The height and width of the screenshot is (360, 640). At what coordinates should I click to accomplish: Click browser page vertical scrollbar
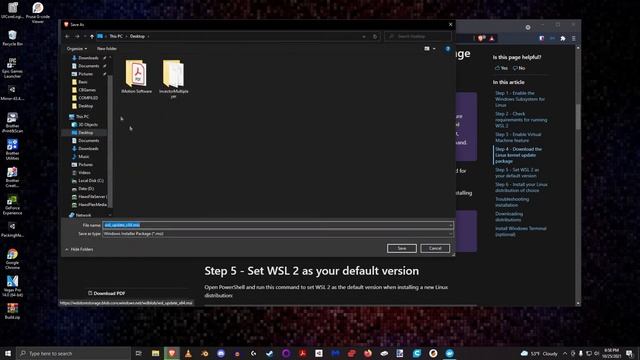pos(578,117)
